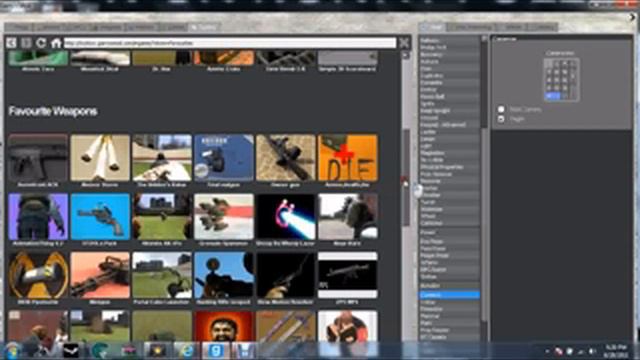Select the Keep Upright tool

[x=449, y=111]
